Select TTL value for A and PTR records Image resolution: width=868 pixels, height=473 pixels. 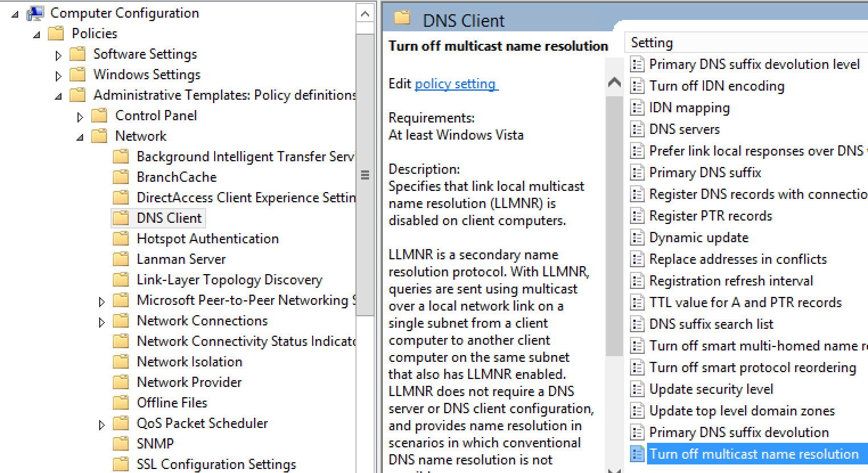tap(745, 303)
